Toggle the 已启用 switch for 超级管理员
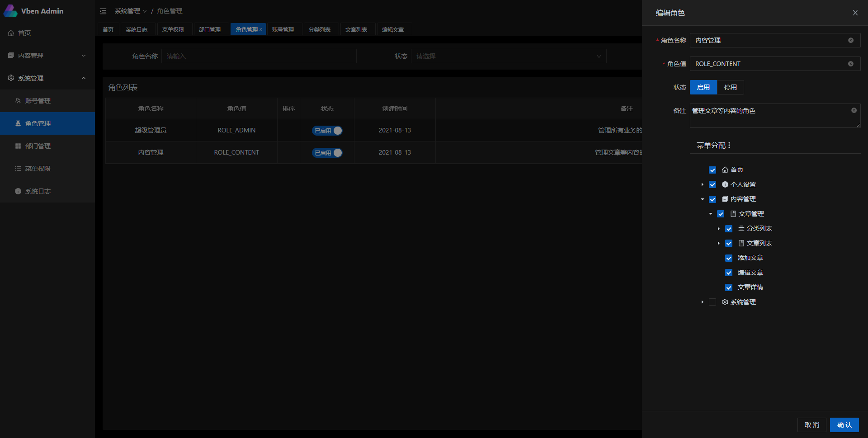Image resolution: width=868 pixels, height=438 pixels. pos(327,131)
